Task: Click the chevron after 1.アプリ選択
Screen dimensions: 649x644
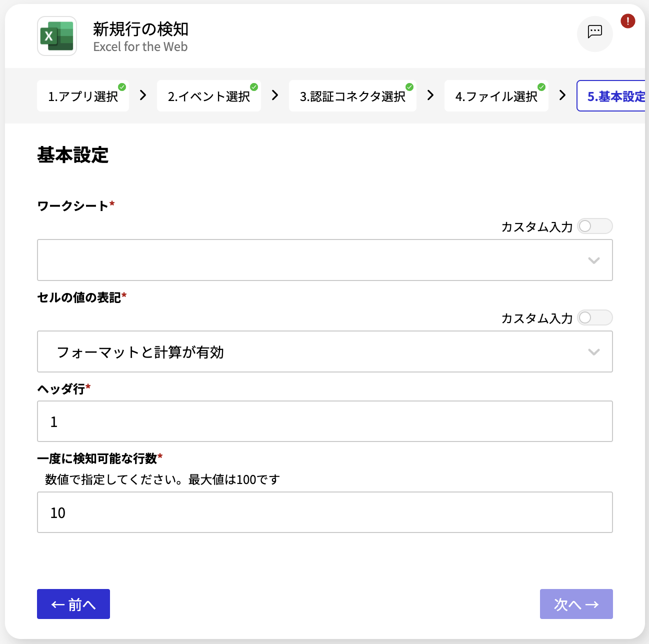Action: pyautogui.click(x=143, y=95)
